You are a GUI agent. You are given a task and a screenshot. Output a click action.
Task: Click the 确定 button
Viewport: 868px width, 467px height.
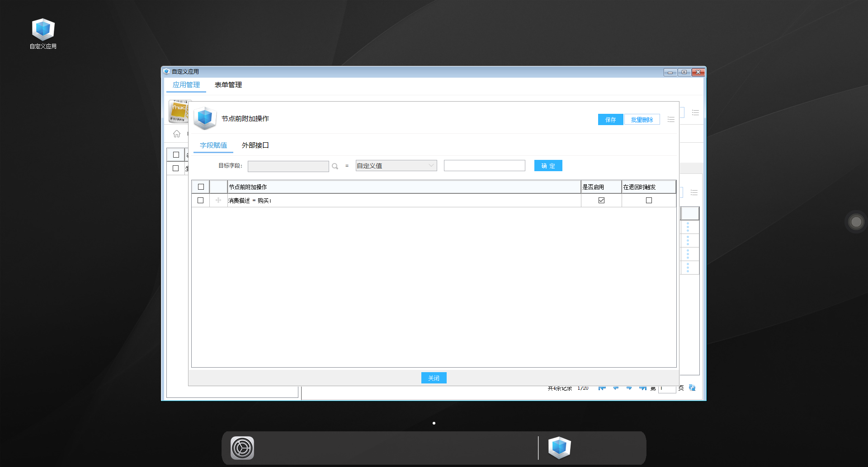click(x=548, y=166)
